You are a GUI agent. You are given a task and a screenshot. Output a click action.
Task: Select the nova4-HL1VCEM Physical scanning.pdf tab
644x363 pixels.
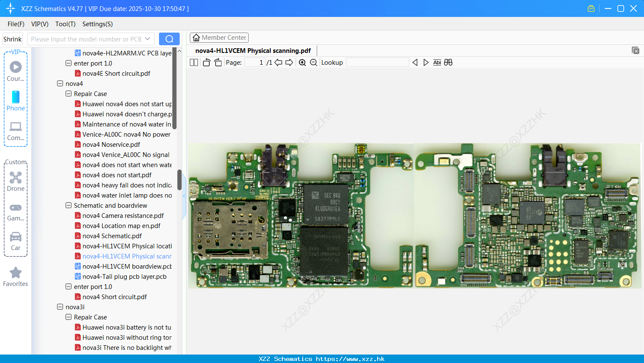click(253, 51)
